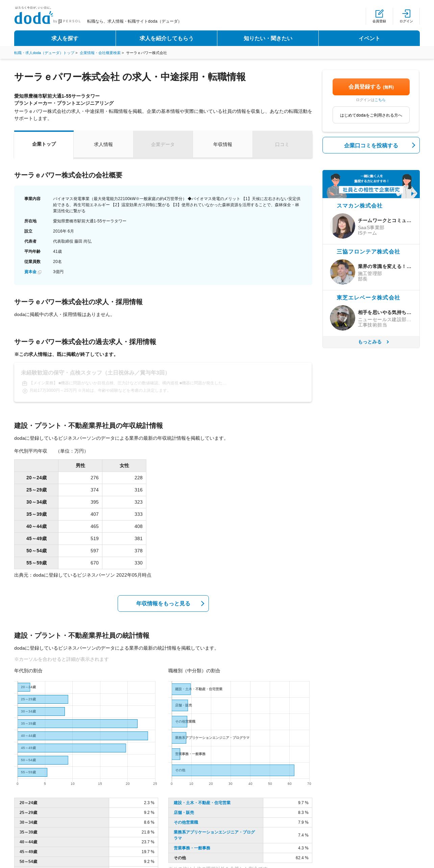The image size is (434, 868).
Task: Click the 女性 column header
Action: pyautogui.click(x=124, y=466)
